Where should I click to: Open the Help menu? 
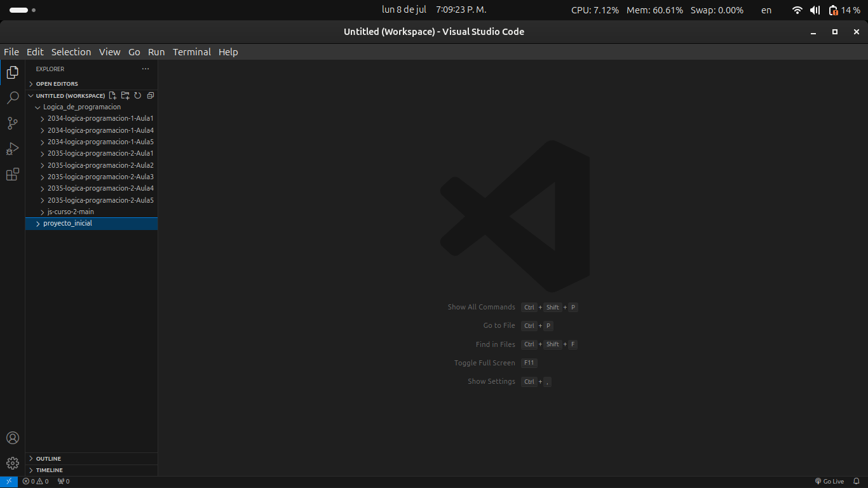click(x=228, y=52)
